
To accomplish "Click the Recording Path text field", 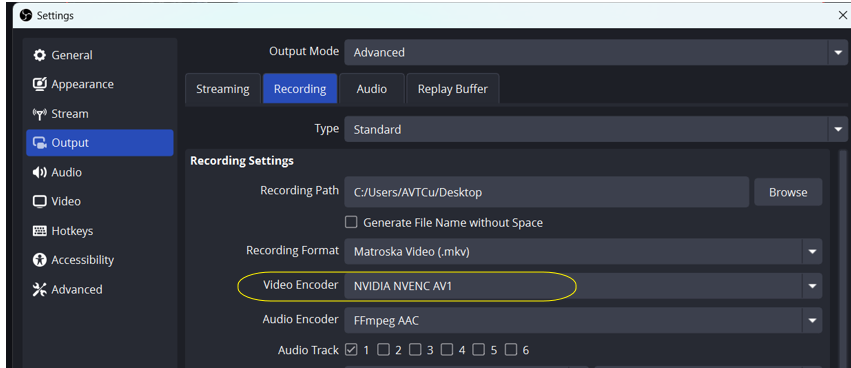I will point(547,192).
